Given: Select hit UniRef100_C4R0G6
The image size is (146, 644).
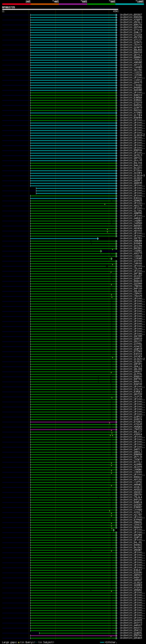Looking at the screenshot, I should (x=131, y=263).
